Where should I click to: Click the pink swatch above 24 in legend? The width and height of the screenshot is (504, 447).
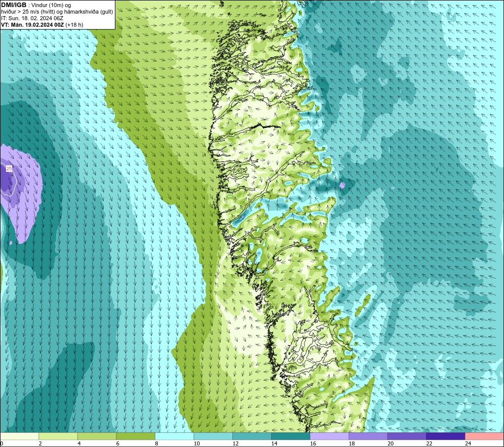[x=484, y=436]
